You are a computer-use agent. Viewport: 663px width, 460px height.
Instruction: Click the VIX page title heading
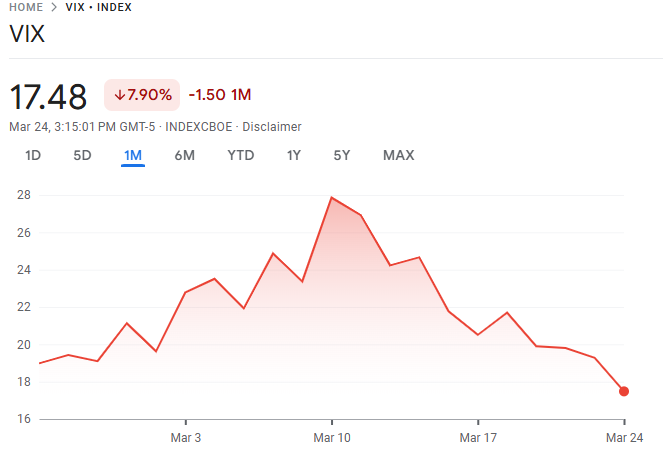tap(27, 34)
